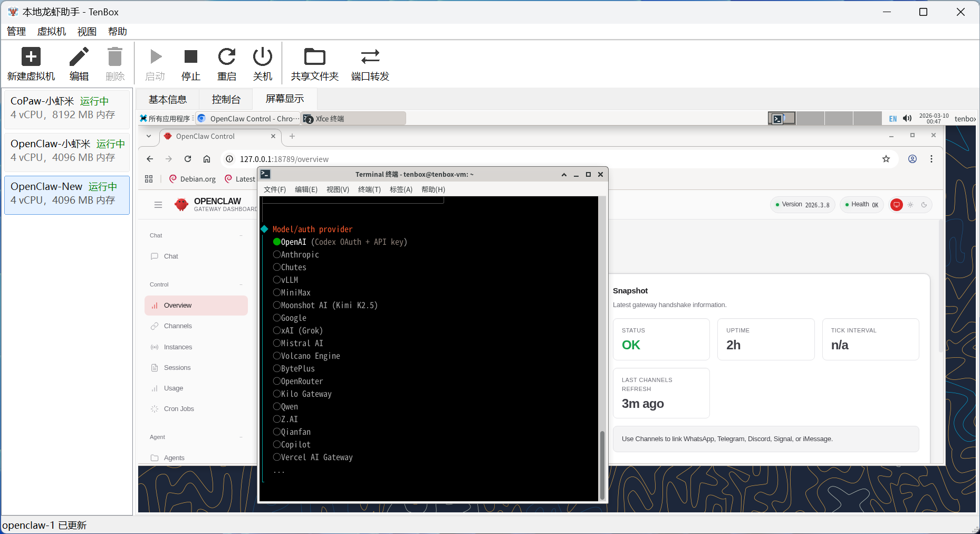The image size is (980, 534).
Task: Close the OpenClaw Control browser tab
Action: tap(273, 136)
